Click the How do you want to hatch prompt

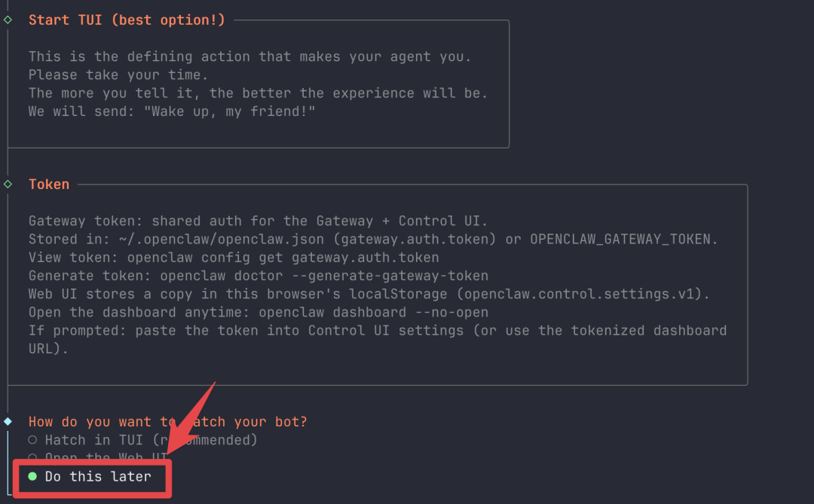click(167, 421)
